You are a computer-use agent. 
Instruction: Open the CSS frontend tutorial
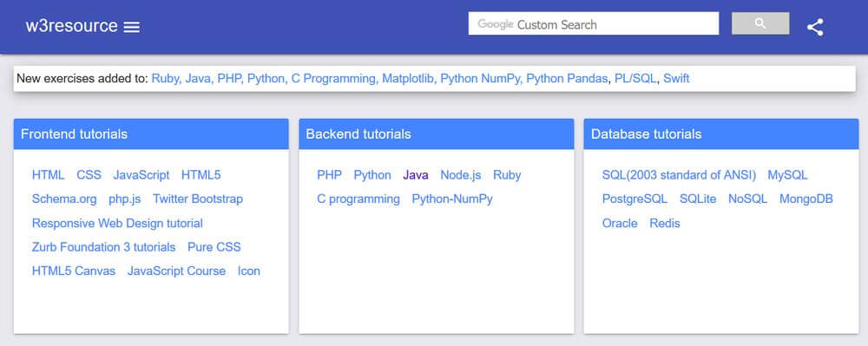pos(89,175)
